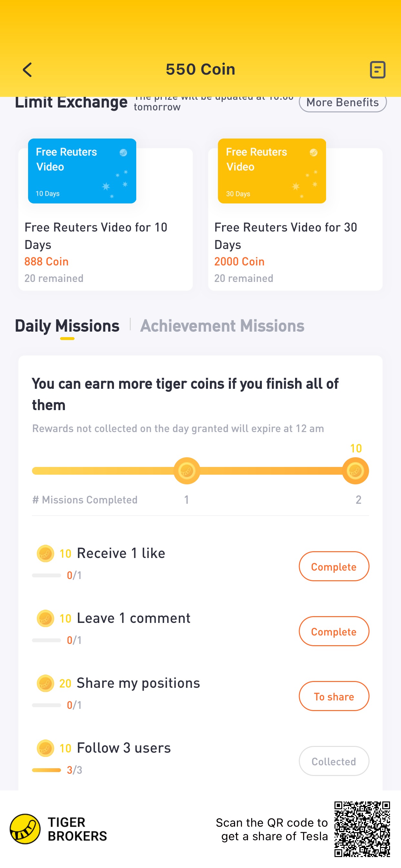Open the yellow 30 Days Reuters Video card

pyautogui.click(x=272, y=171)
